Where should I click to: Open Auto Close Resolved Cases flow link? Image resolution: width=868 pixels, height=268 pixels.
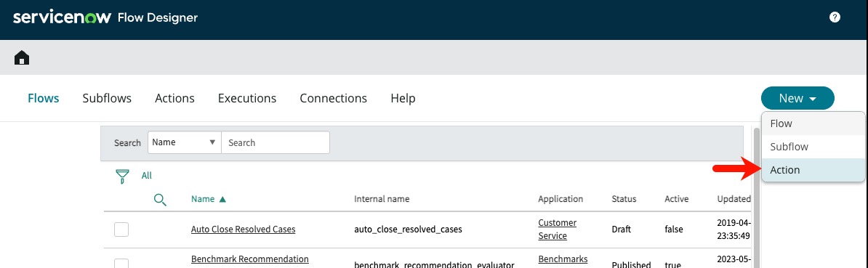click(x=243, y=230)
